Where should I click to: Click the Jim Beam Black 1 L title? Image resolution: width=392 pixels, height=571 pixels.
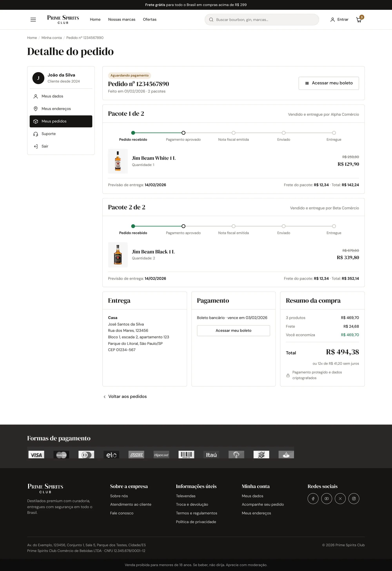(153, 252)
